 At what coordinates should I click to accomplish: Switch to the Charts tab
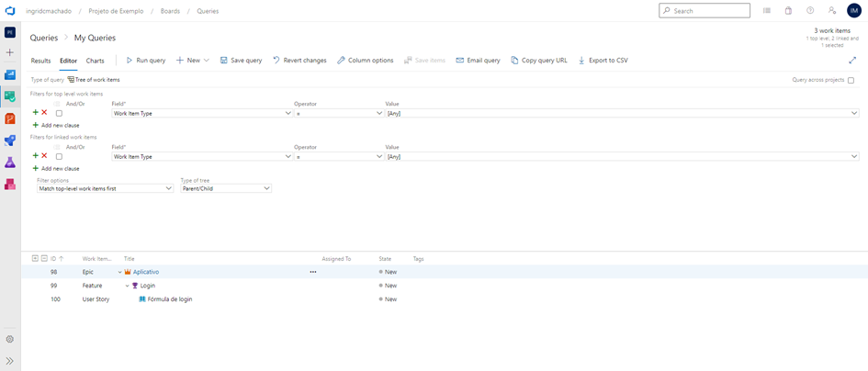coord(95,61)
